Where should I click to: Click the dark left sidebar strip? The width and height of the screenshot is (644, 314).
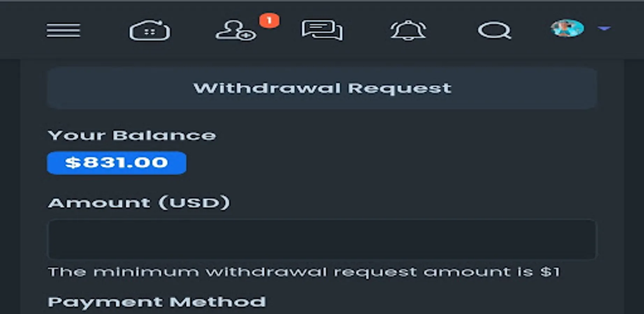(10, 187)
